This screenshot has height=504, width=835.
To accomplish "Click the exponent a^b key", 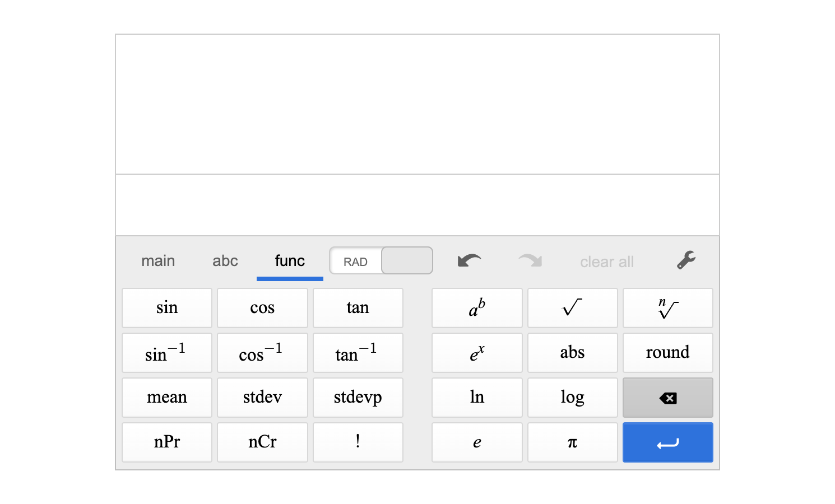I will tap(477, 307).
